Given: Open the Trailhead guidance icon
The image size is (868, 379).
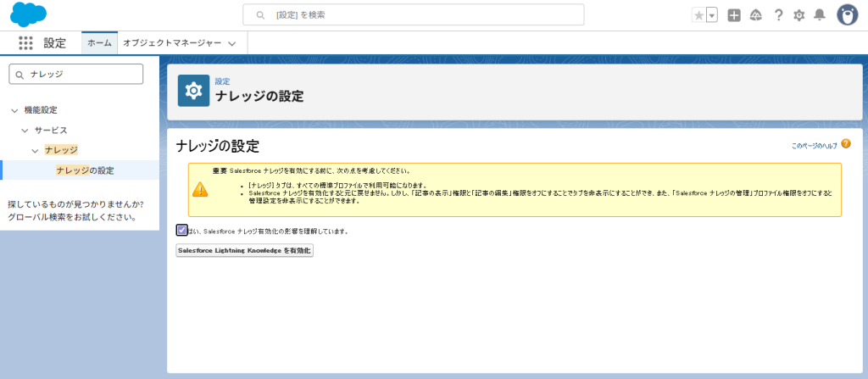Looking at the screenshot, I should 755,15.
